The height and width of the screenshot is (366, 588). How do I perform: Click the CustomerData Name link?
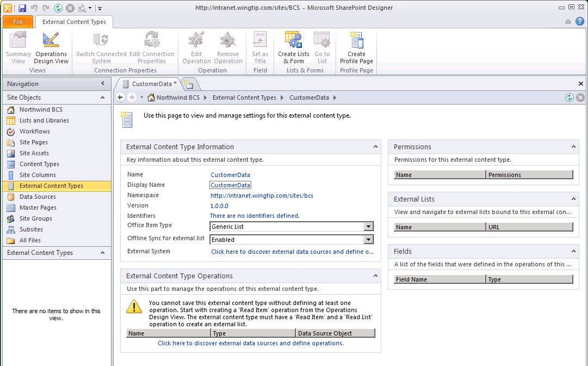tap(230, 174)
